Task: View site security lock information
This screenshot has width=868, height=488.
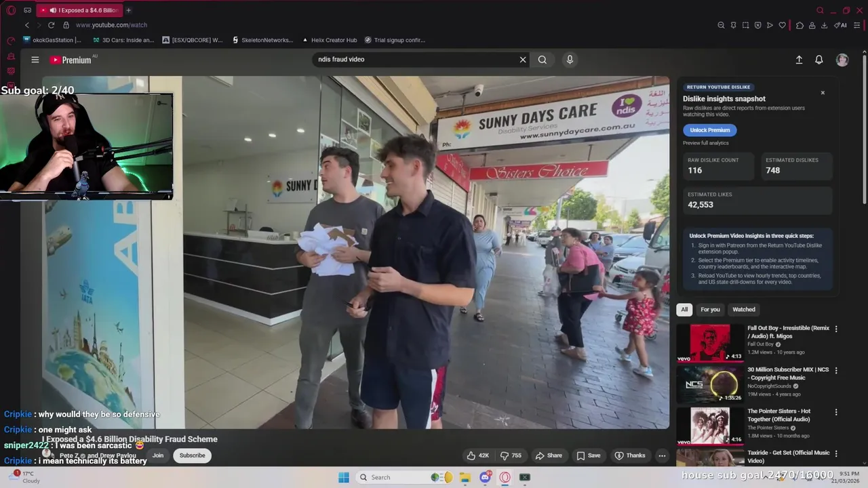Action: (x=66, y=25)
